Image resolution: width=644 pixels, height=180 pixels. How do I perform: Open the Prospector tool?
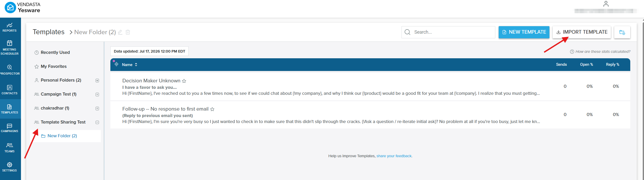click(x=10, y=70)
